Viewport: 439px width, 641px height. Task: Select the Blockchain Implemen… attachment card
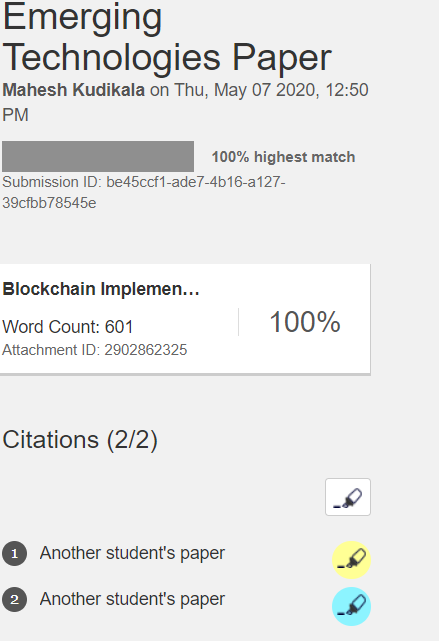click(185, 319)
